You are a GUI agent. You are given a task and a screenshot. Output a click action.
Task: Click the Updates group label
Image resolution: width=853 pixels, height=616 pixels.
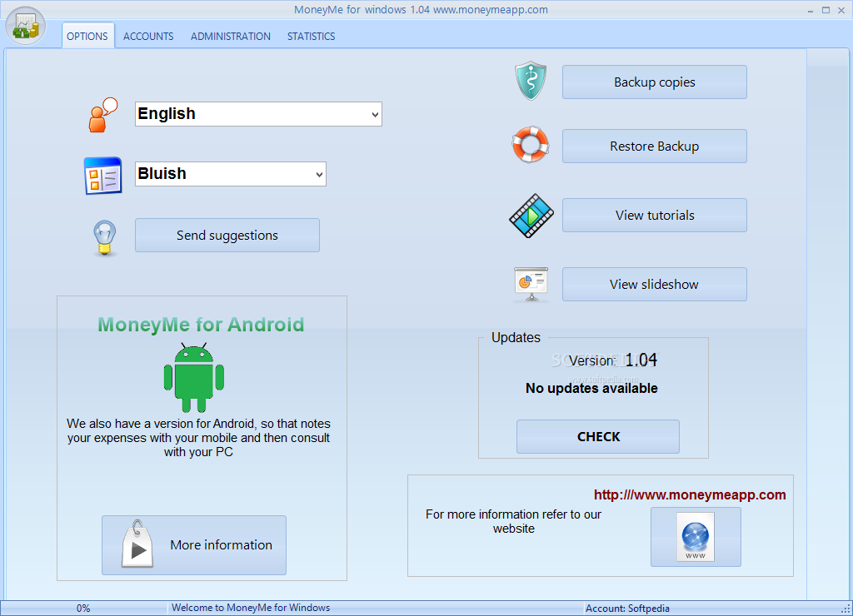pos(516,338)
